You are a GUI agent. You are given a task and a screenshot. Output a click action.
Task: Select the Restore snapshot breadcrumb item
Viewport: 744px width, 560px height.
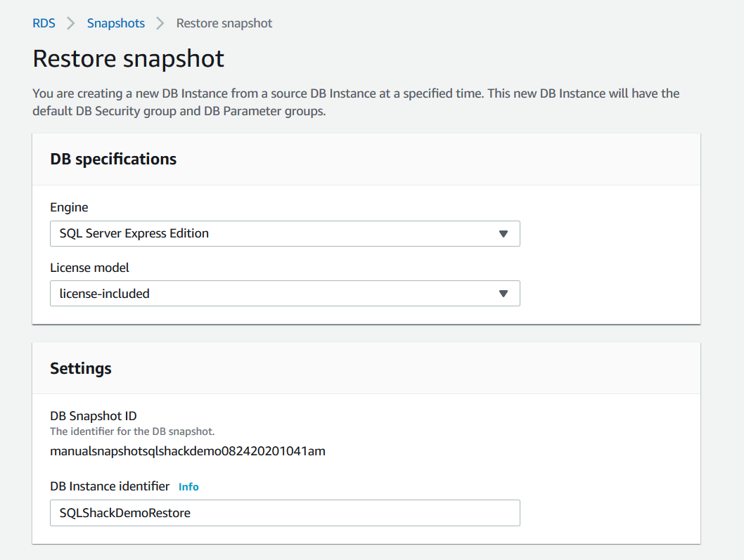click(x=224, y=23)
